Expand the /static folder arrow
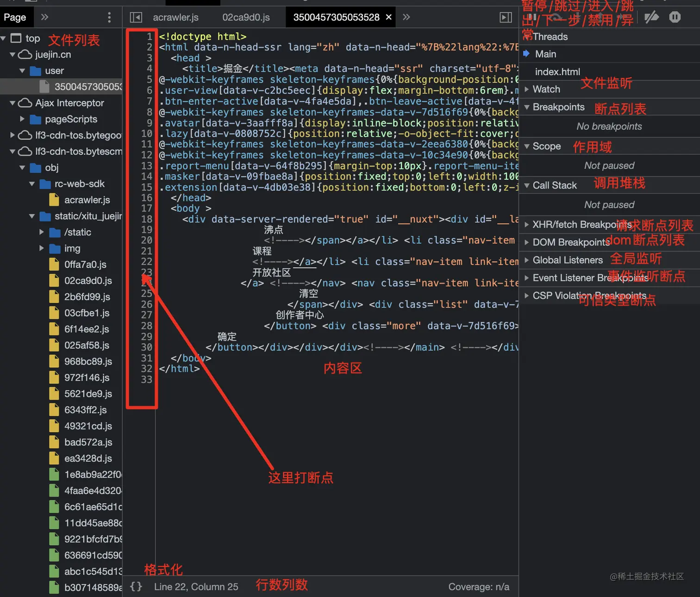 coord(42,232)
